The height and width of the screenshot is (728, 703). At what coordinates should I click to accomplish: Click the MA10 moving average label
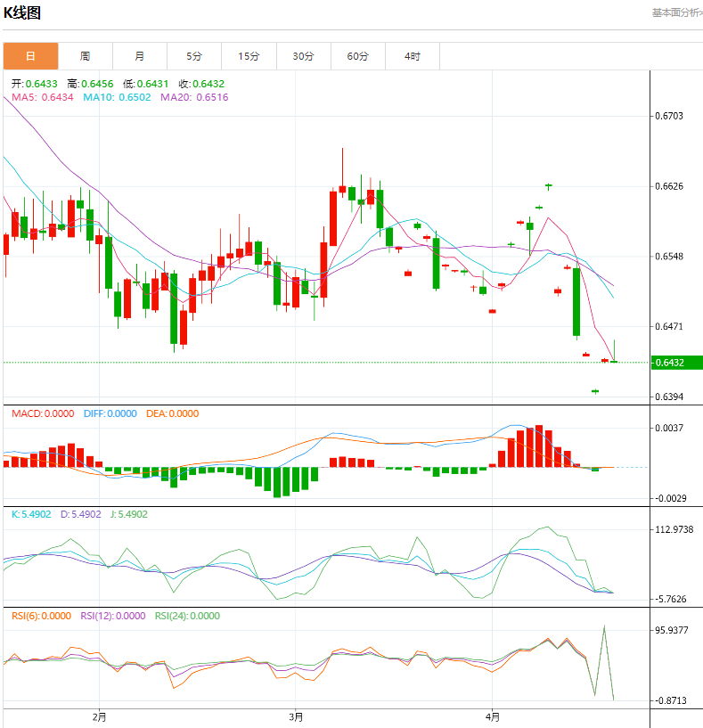[x=118, y=97]
